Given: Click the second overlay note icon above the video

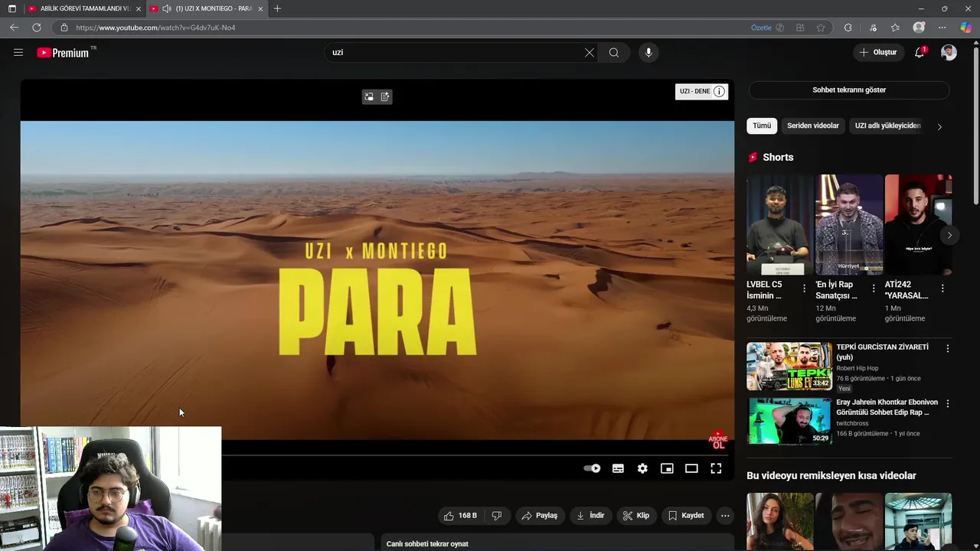Looking at the screenshot, I should pyautogui.click(x=385, y=97).
